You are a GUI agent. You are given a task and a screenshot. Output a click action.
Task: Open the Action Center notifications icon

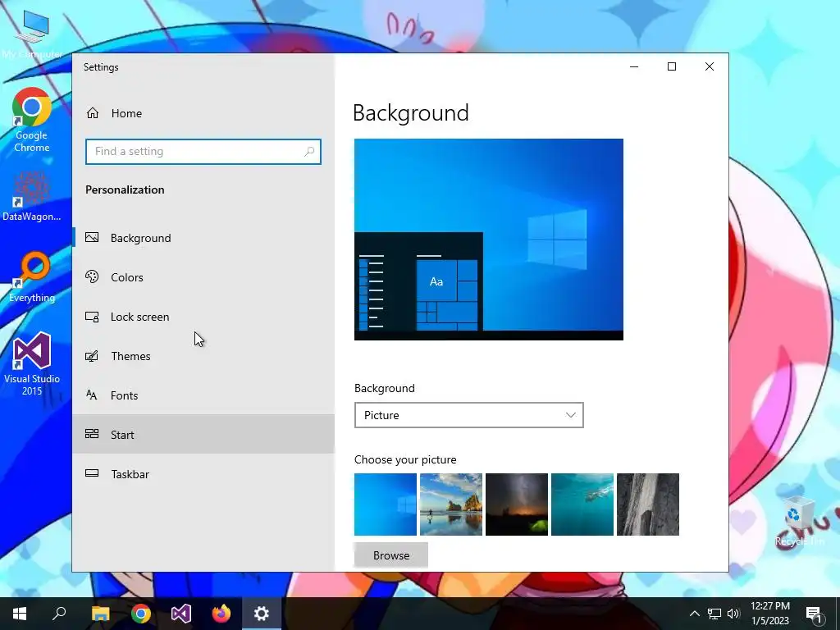click(x=814, y=614)
